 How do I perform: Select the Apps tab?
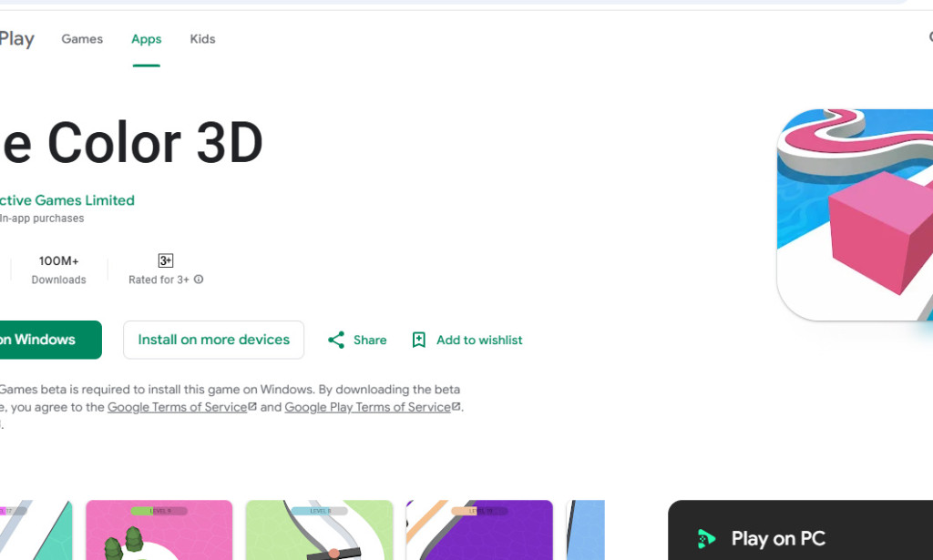point(147,38)
